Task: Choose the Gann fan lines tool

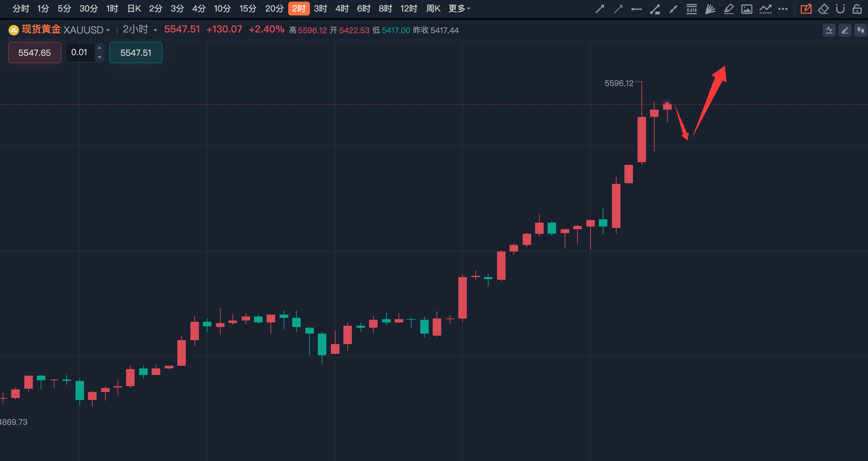Action: click(710, 9)
